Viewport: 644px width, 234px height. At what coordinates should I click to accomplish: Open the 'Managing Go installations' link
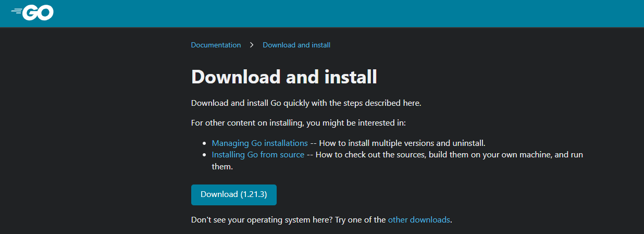(259, 143)
